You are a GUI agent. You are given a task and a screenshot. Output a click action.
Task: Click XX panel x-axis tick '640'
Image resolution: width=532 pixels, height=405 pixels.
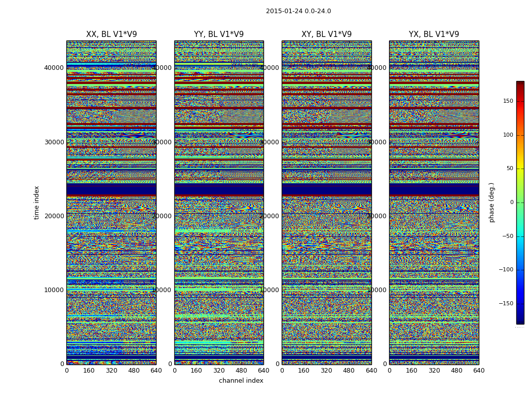click(156, 371)
